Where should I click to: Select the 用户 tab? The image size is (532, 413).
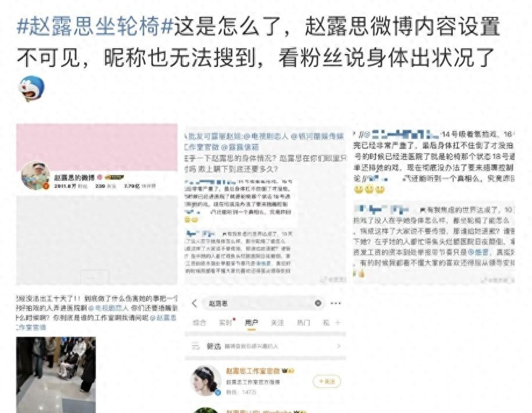pos(251,322)
